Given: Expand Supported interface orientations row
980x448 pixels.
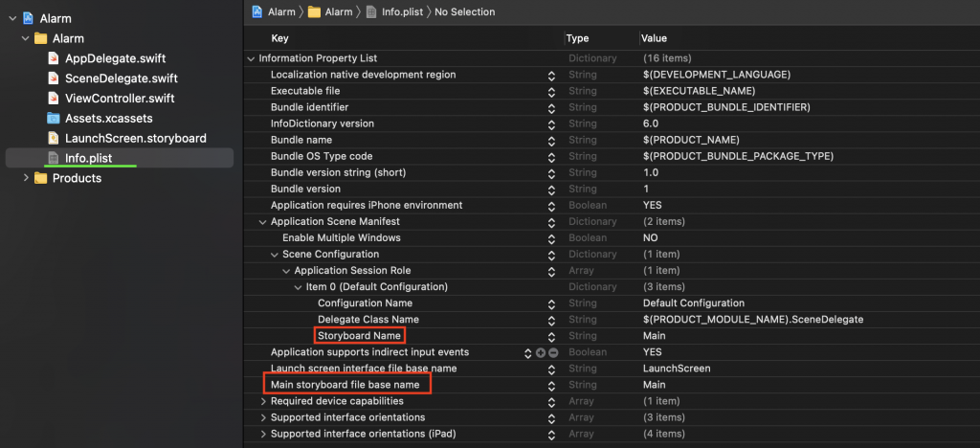Looking at the screenshot, I should (x=263, y=417).
